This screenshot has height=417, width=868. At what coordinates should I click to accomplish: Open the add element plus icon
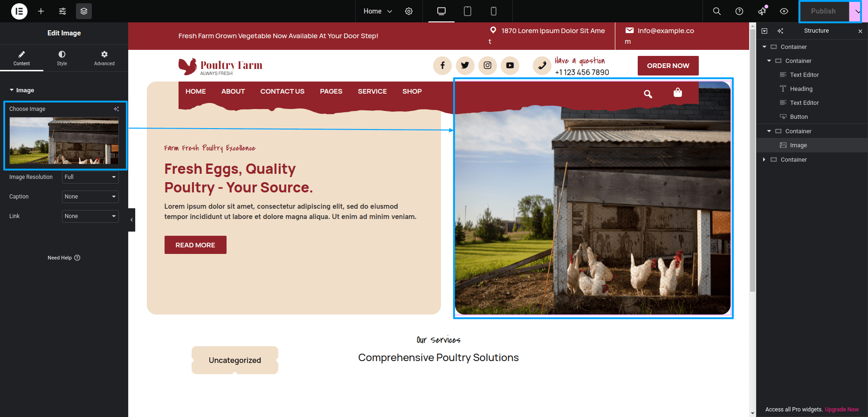[x=41, y=11]
